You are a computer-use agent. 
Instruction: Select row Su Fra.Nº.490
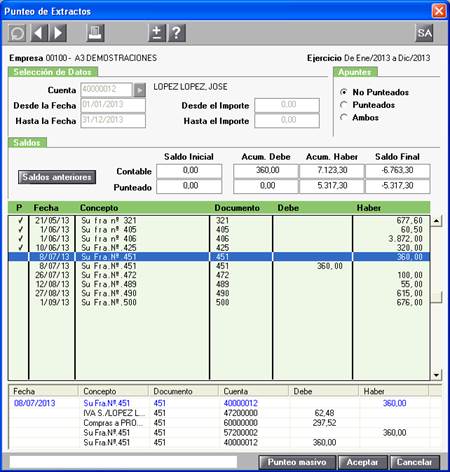(219, 293)
